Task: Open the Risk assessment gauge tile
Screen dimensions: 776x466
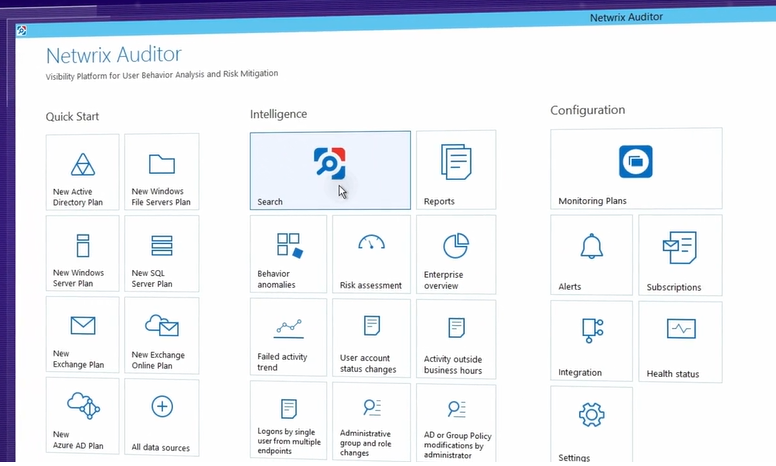Action: pyautogui.click(x=371, y=254)
